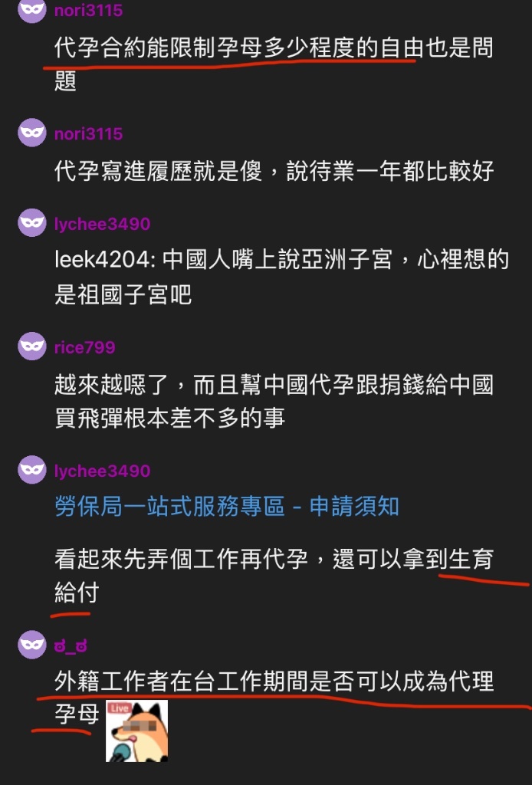
Task: Open the mask avatar beside topmost nori3115 username
Action: coord(32,9)
